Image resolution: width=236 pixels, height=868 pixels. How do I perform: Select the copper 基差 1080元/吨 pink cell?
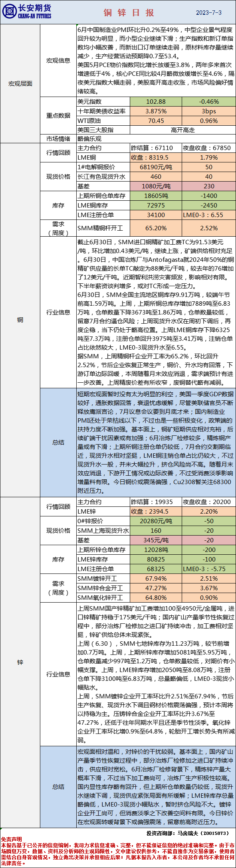[x=156, y=186]
